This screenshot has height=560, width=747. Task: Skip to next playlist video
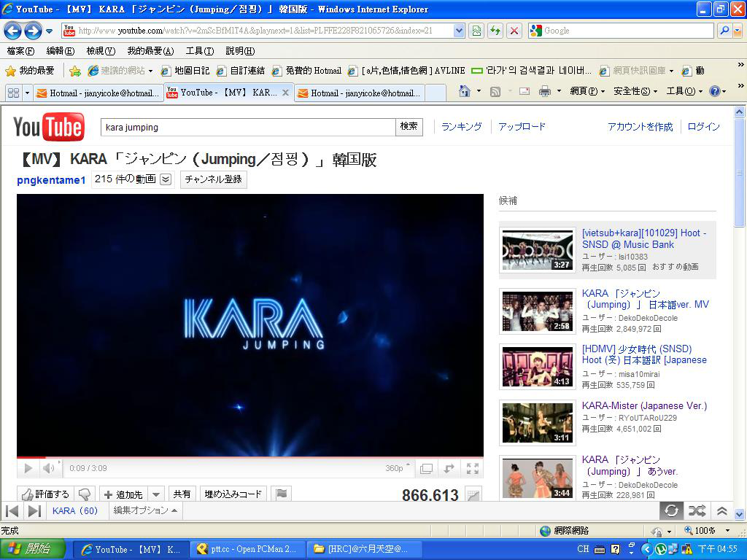[x=34, y=511]
